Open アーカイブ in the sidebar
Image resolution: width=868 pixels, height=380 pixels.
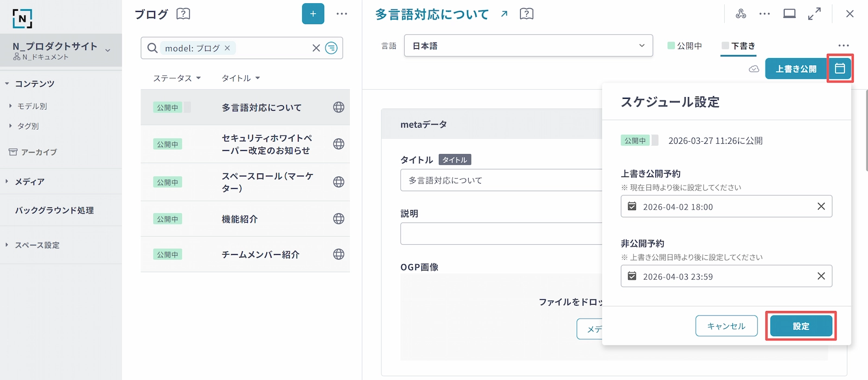[x=39, y=153]
